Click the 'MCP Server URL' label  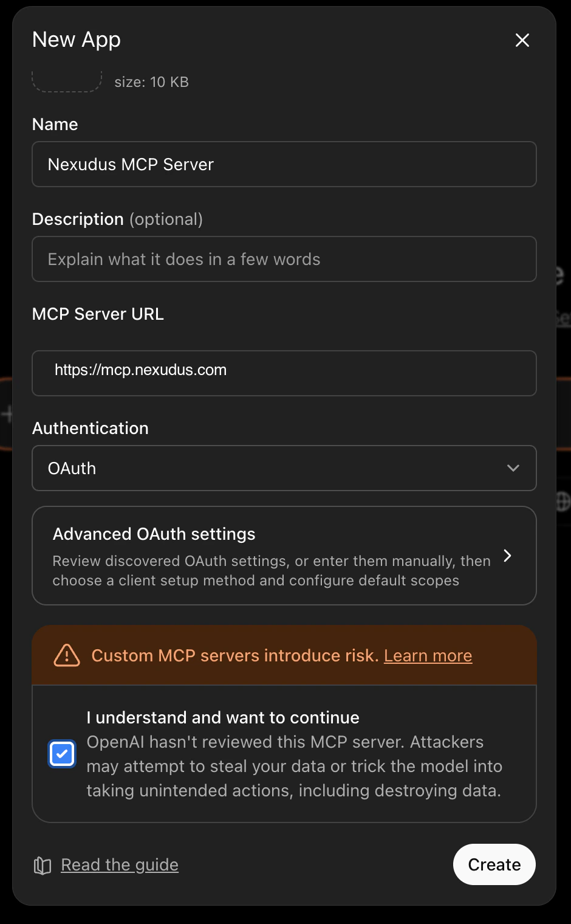click(x=98, y=314)
